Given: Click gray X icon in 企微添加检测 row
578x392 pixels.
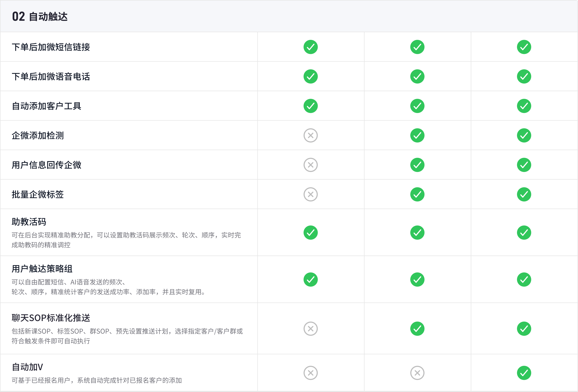Looking at the screenshot, I should 310,135.
